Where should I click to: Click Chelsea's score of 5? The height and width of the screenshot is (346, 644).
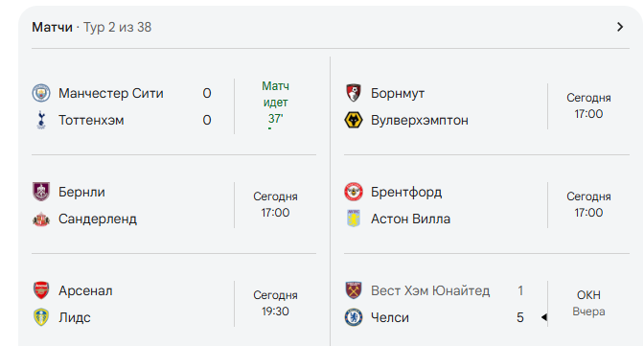click(x=520, y=317)
